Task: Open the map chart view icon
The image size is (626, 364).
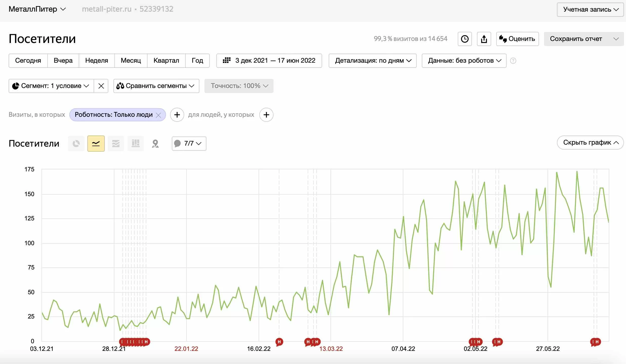Action: [155, 144]
